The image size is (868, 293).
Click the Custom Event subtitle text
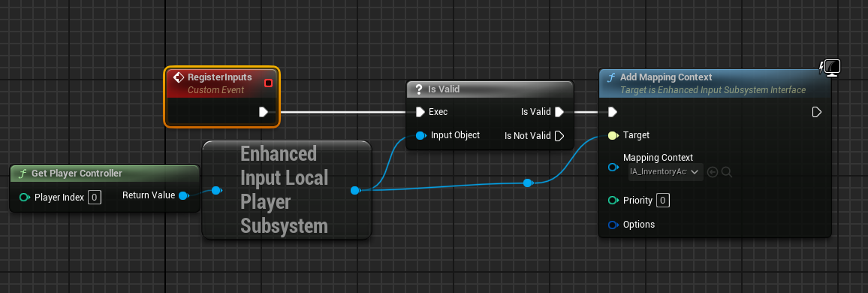(x=216, y=89)
